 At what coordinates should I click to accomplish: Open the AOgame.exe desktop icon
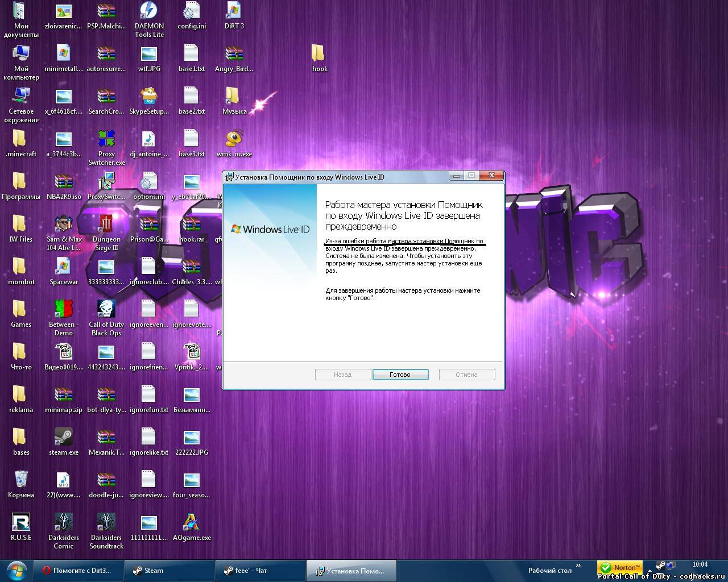(191, 523)
